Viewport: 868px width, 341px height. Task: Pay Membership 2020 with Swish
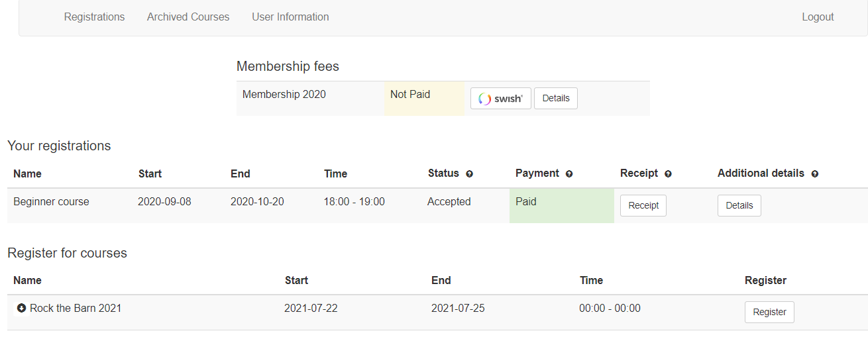[x=500, y=99]
